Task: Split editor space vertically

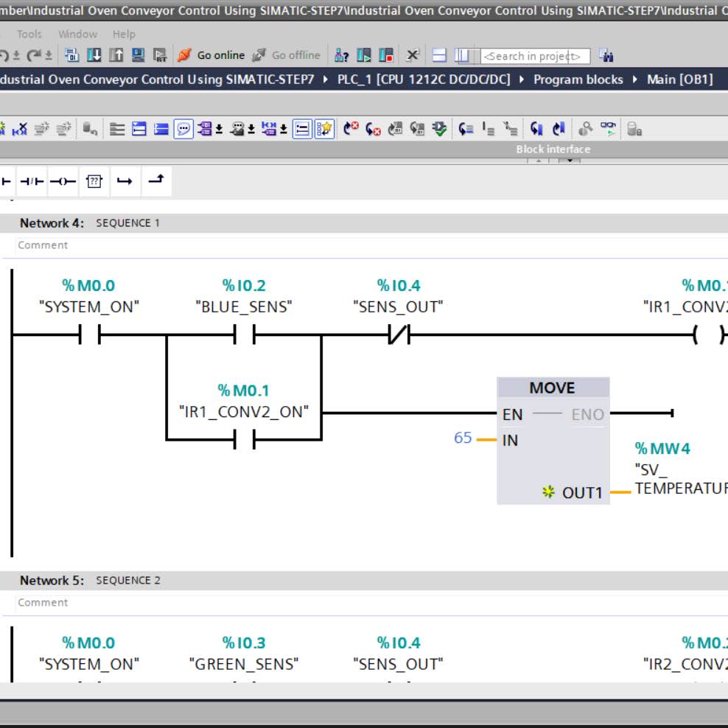Action: pyautogui.click(x=462, y=56)
